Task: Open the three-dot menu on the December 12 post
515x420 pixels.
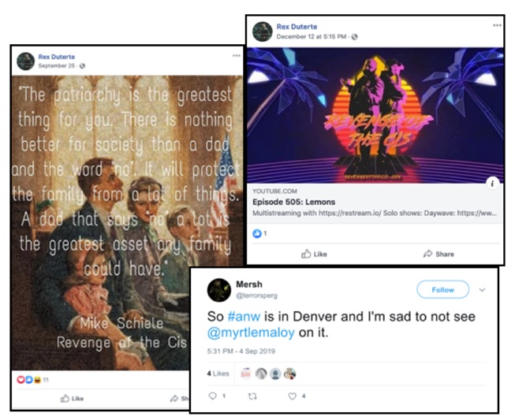Action: coord(497,25)
